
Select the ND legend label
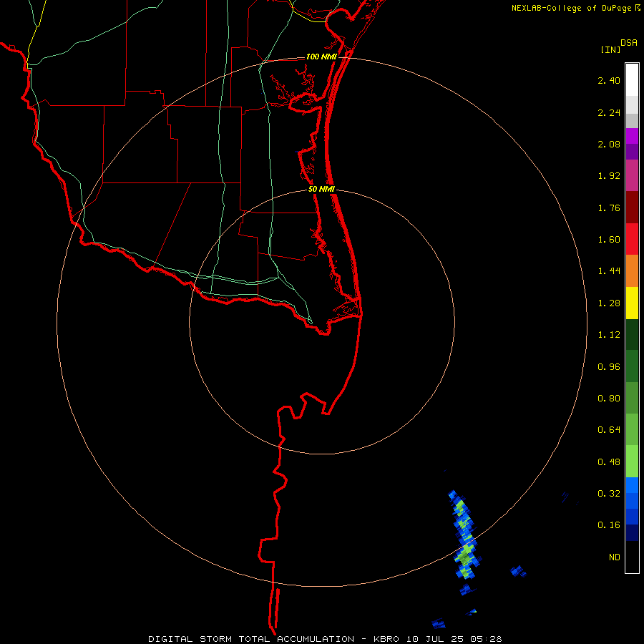point(615,557)
